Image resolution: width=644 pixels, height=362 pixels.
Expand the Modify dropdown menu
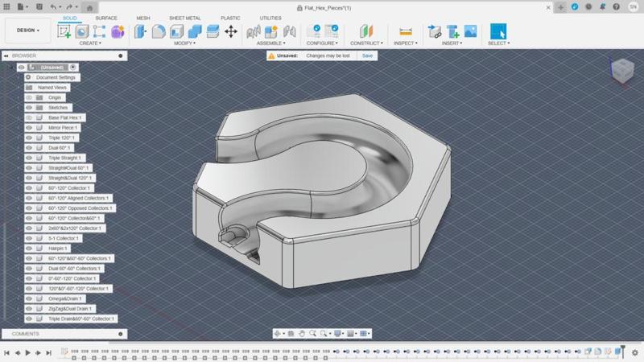click(184, 43)
